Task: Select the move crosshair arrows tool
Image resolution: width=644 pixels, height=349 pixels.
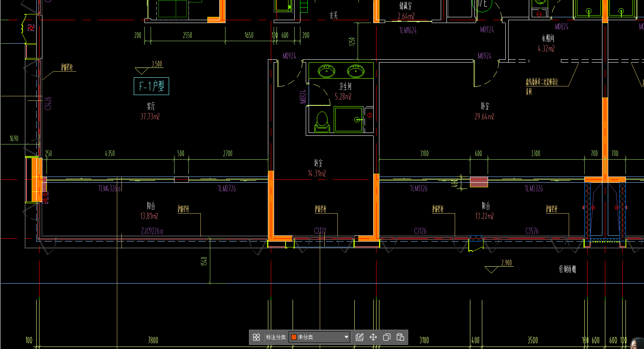Action: [x=373, y=337]
